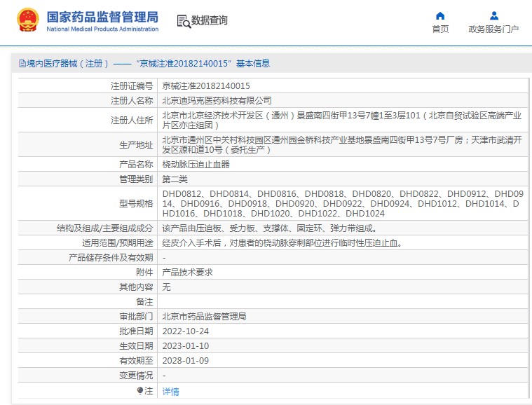Click the 生产地址 production address cell

(343, 144)
